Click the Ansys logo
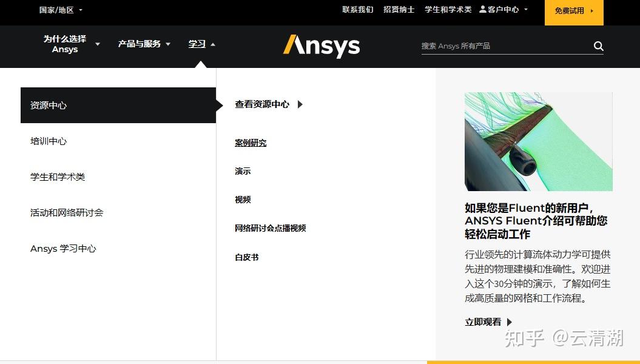The height and width of the screenshot is (364, 640). (321, 45)
